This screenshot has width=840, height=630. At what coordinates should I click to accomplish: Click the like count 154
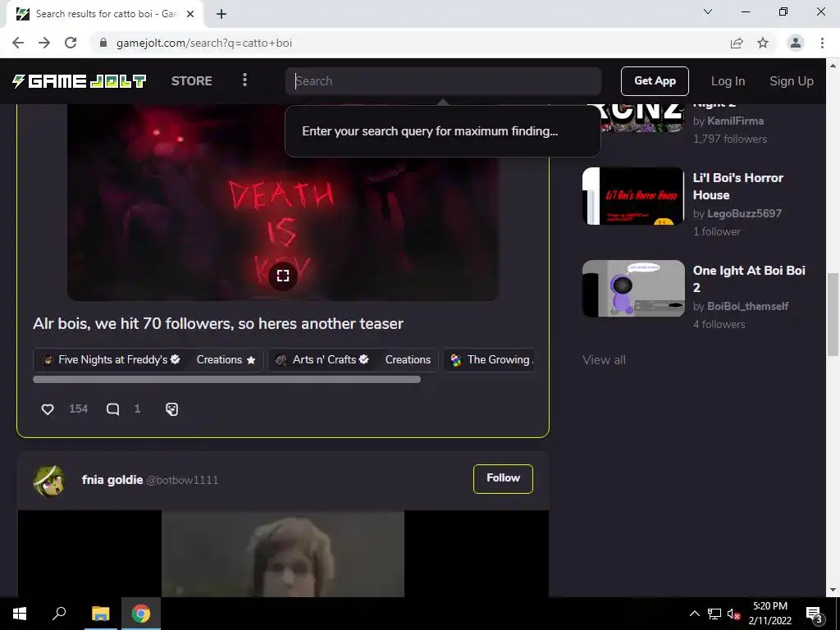[78, 409]
